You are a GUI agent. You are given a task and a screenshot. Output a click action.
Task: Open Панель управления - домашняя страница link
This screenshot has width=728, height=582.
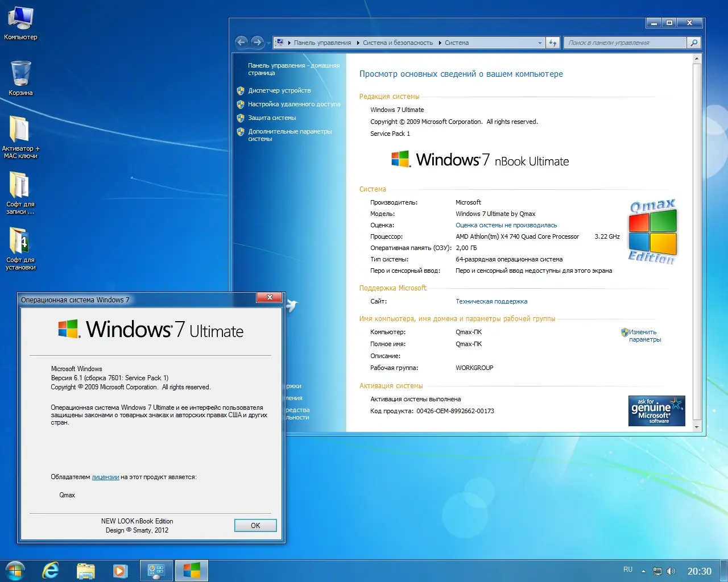click(x=293, y=69)
